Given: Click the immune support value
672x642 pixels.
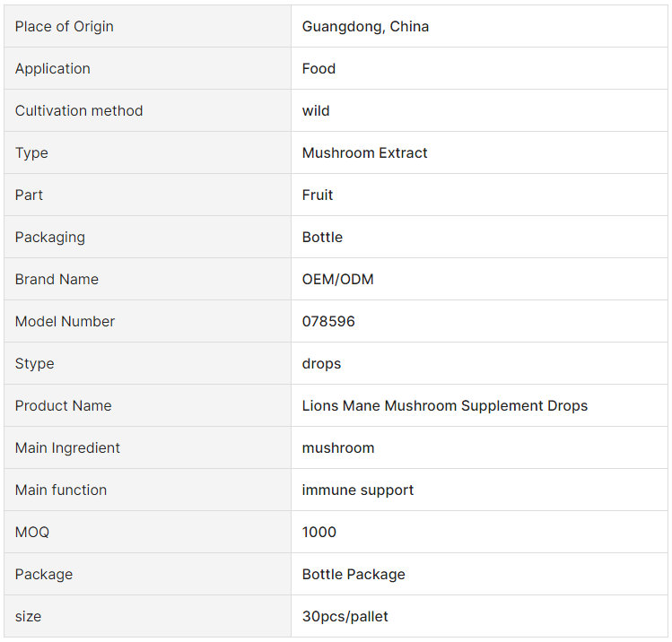Looking at the screenshot, I should pos(358,490).
